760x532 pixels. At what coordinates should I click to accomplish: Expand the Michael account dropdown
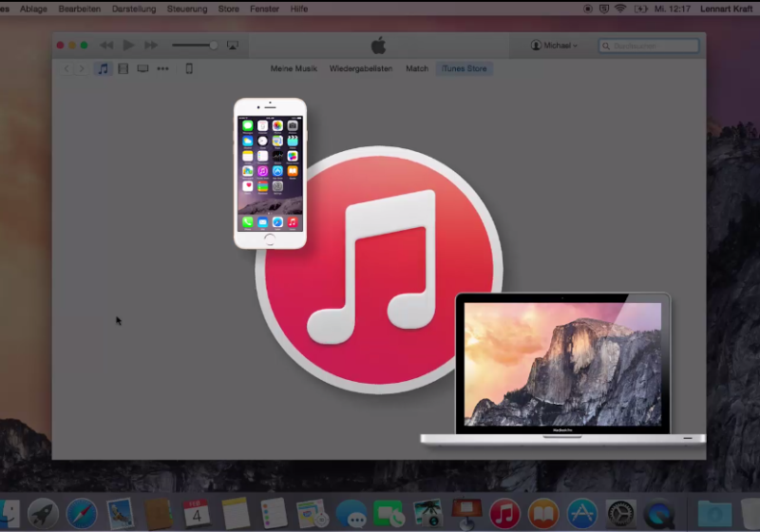[x=554, y=46]
